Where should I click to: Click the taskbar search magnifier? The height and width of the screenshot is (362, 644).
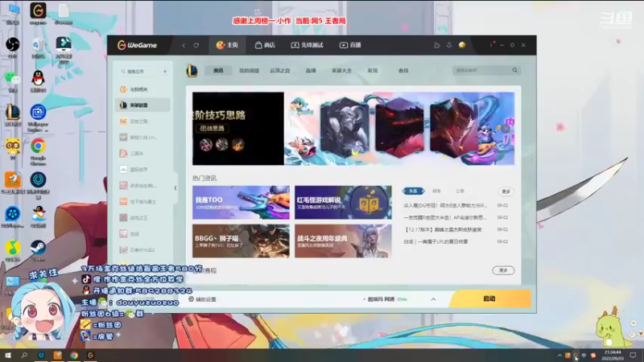(x=24, y=355)
